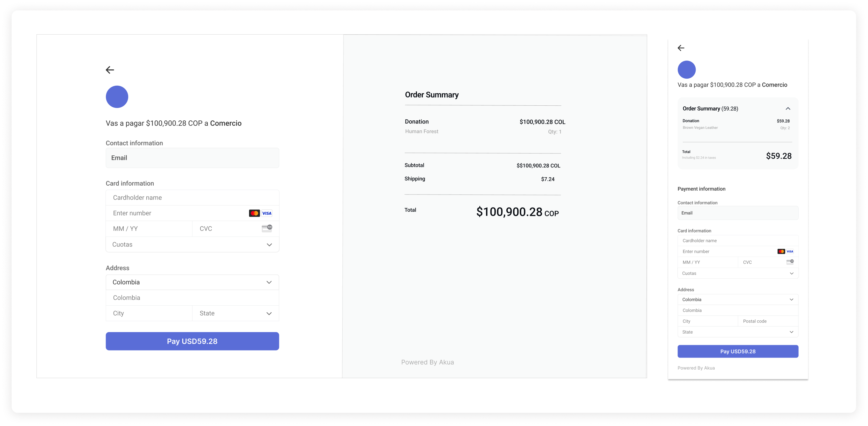Open the desktop State dropdown

(x=235, y=313)
